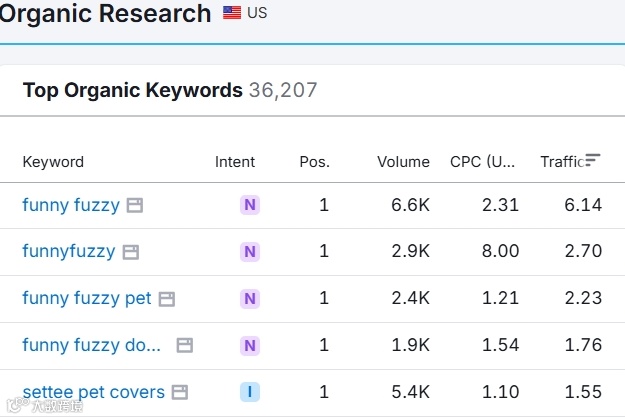Viewport: 625px width, 419px height.
Task: Open SERP view icon beside 'funny fuzzy do...'
Action: pos(184,346)
